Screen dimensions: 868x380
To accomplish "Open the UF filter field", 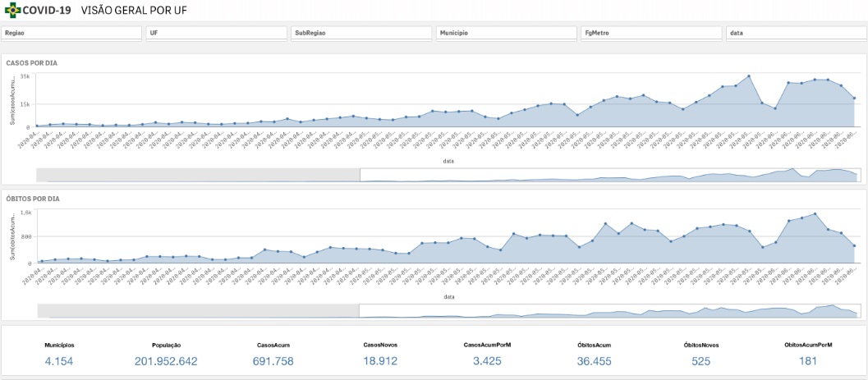I will [x=216, y=33].
